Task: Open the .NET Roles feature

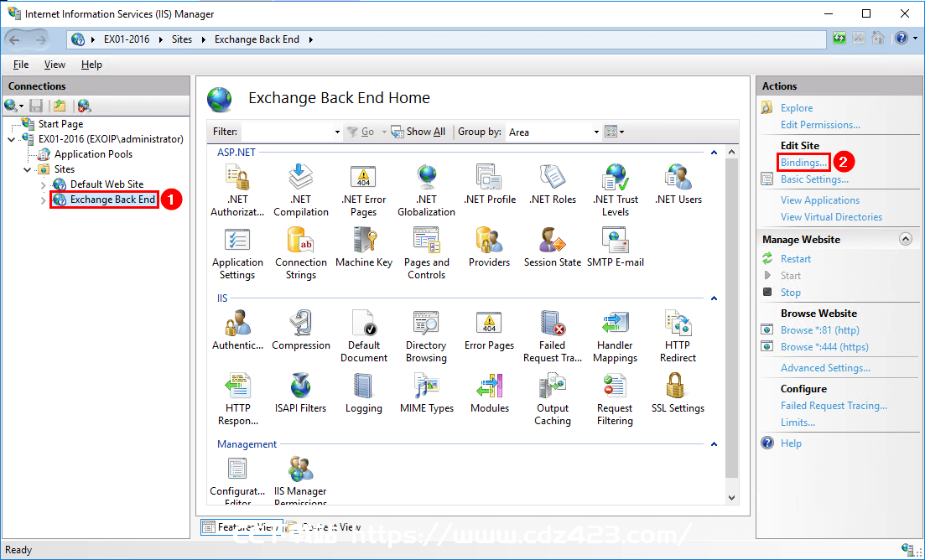Action: pos(553,184)
